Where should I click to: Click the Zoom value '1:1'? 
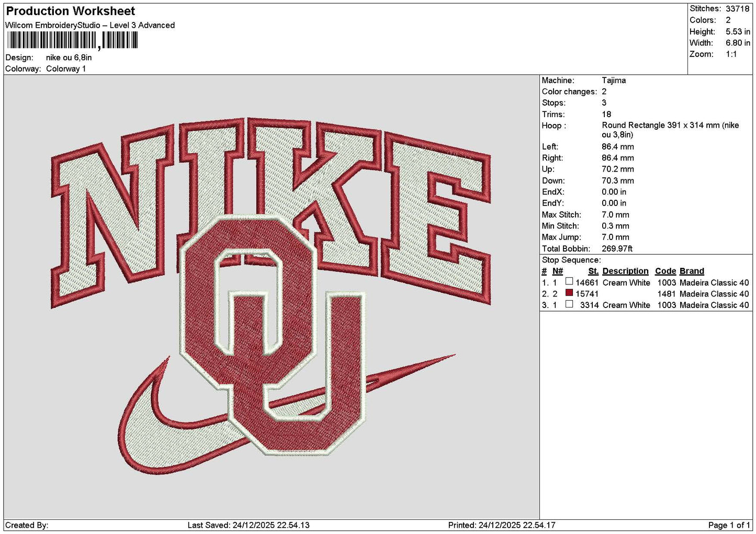pyautogui.click(x=731, y=54)
